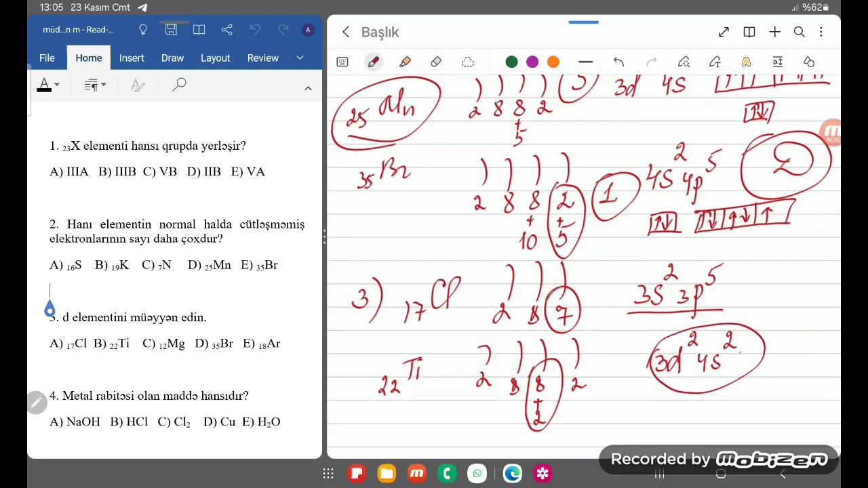Viewport: 868px width, 488px height.
Task: Switch to keyboard text input mode
Action: pos(342,62)
